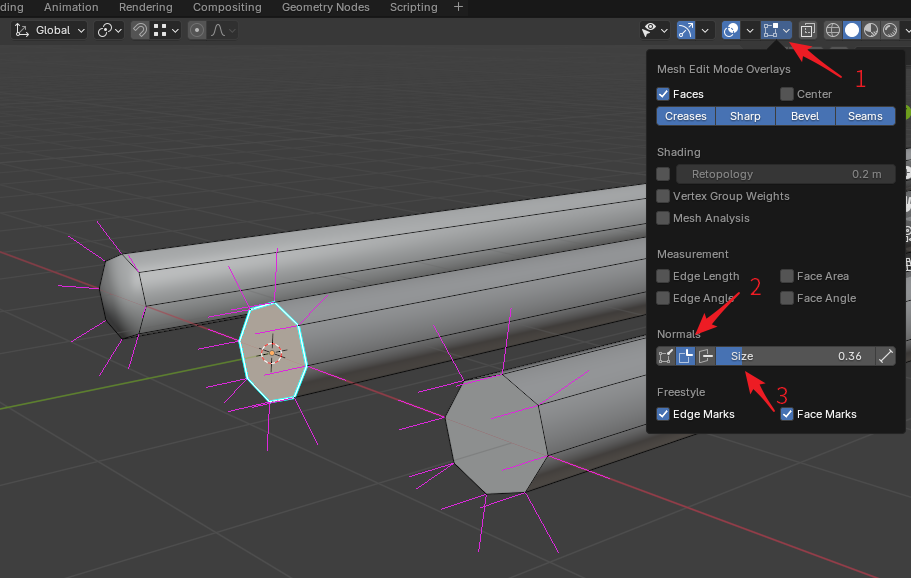Enable Edge Angle measurement checkbox
This screenshot has height=578, width=911.
663,298
